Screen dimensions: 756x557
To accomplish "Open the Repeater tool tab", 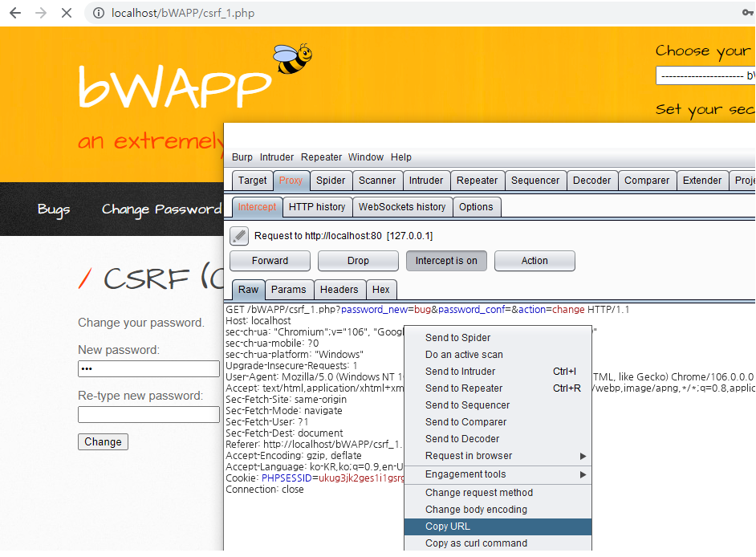I will pyautogui.click(x=478, y=181).
